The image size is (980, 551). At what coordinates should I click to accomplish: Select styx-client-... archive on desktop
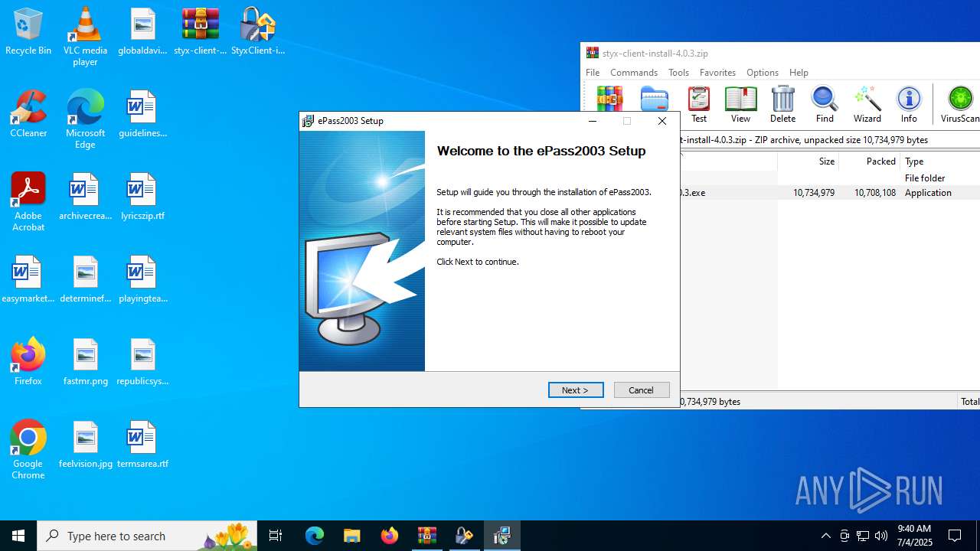point(201,32)
